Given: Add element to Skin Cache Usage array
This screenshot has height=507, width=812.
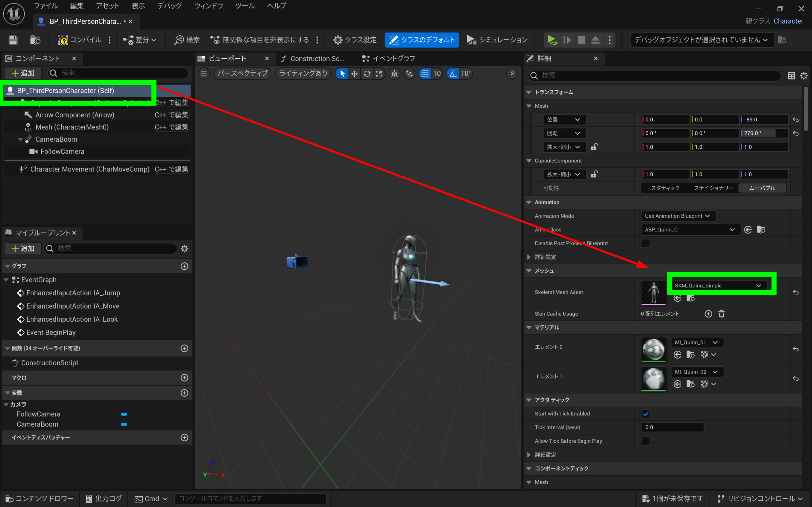Looking at the screenshot, I should [x=708, y=314].
